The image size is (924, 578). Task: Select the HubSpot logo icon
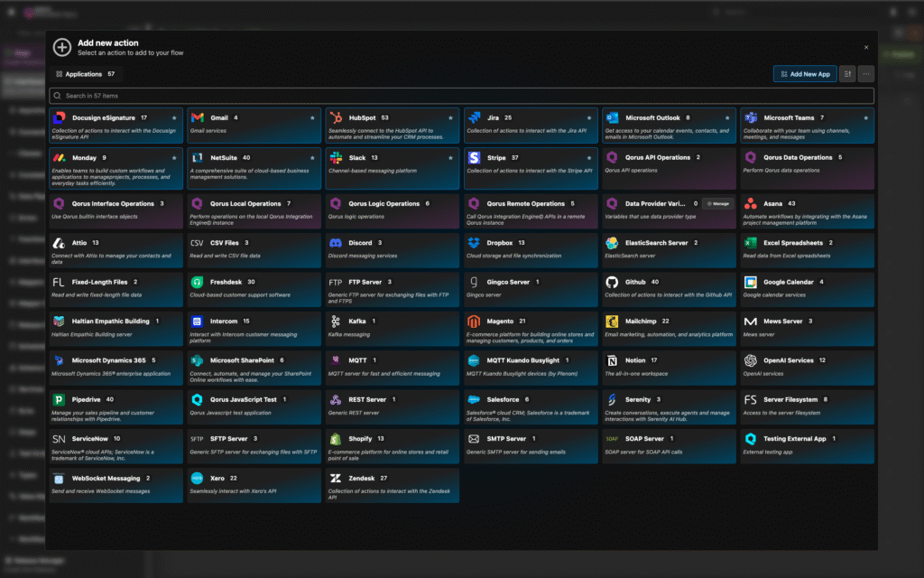336,118
